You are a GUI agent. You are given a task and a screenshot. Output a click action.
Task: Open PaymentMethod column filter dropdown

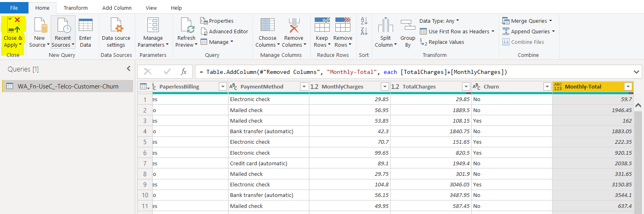304,86
